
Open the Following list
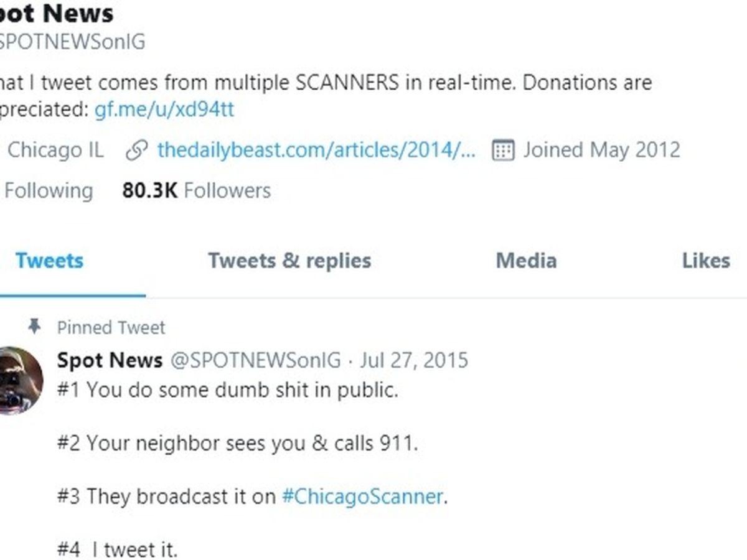click(47, 190)
